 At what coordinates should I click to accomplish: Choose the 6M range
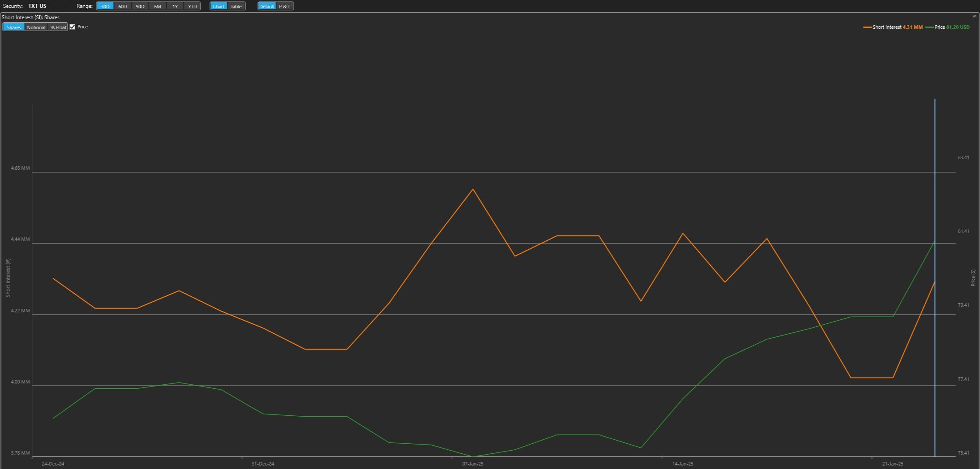tap(158, 6)
